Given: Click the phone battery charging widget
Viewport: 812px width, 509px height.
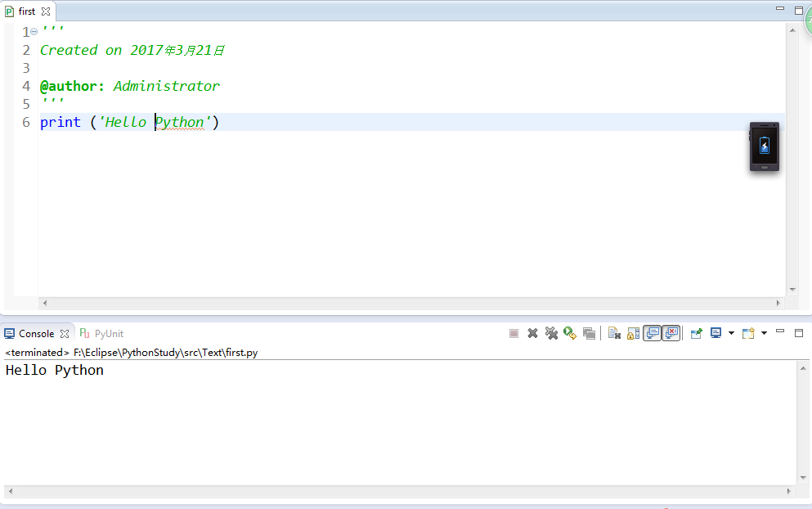Looking at the screenshot, I should (x=765, y=146).
